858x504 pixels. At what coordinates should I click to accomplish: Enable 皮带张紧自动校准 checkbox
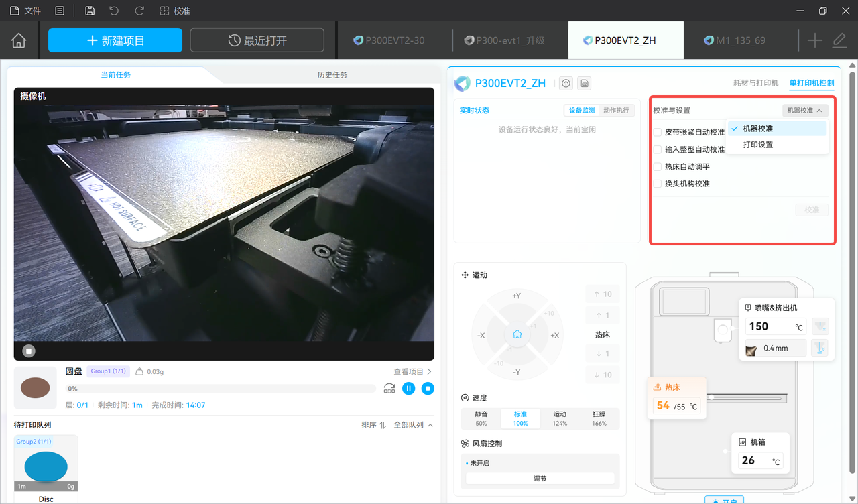coord(658,132)
